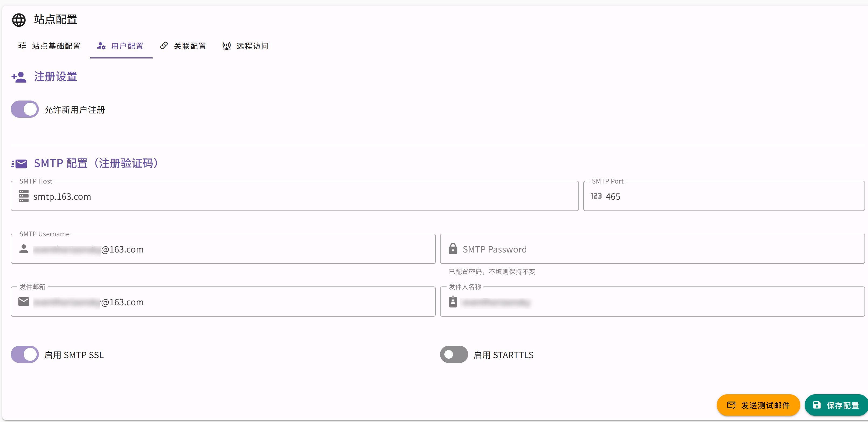868x422 pixels.
Task: Select the 用户配置 tab
Action: click(x=121, y=46)
